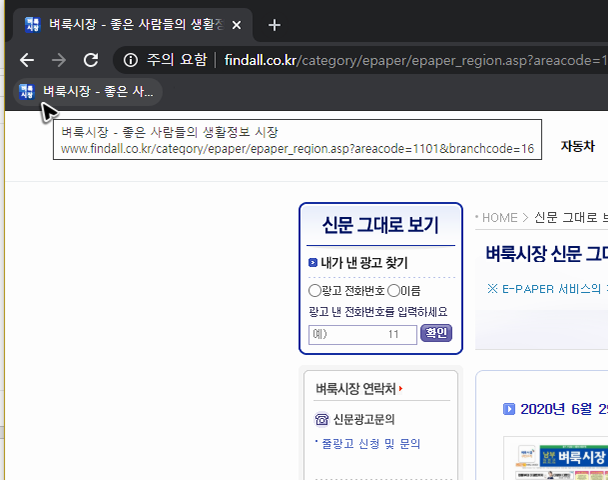Select the 광고 전화번호 radio button

click(x=315, y=290)
